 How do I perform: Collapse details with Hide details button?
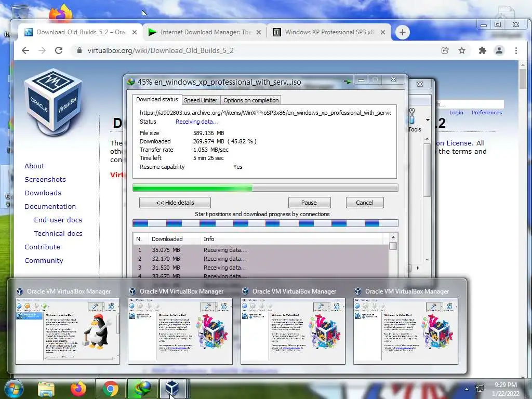175,203
